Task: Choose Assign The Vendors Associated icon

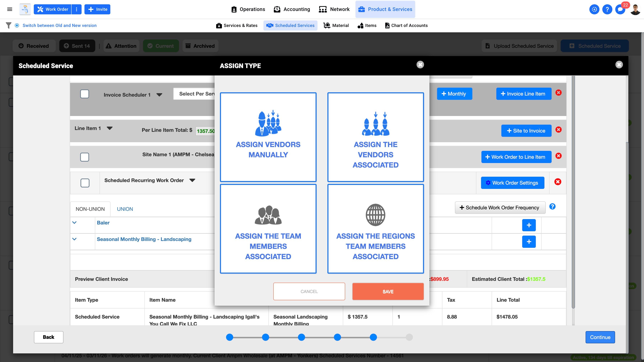Action: tap(376, 124)
